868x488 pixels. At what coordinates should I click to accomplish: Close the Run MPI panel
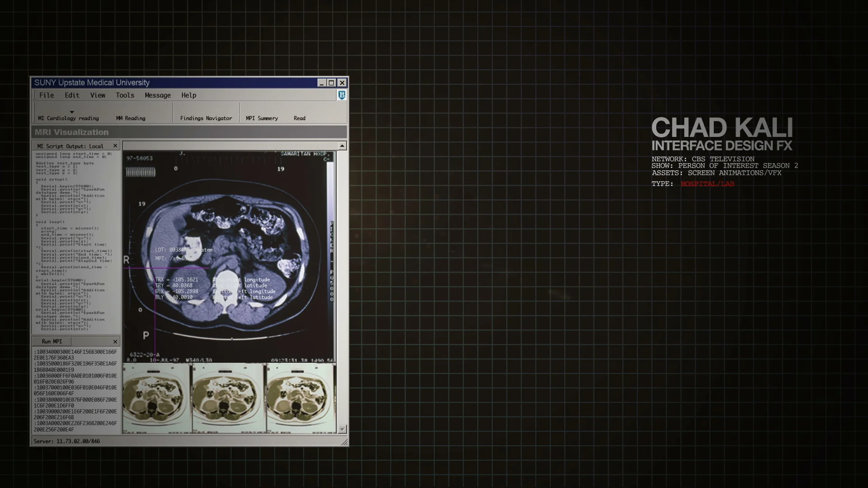pyautogui.click(x=115, y=342)
